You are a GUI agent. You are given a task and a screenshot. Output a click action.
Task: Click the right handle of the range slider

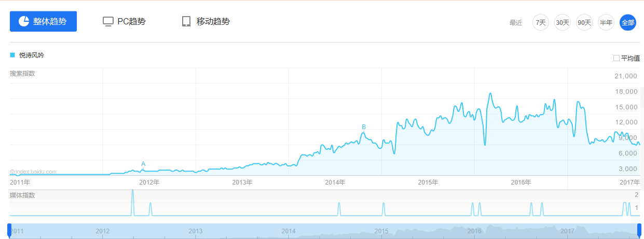click(x=639, y=231)
